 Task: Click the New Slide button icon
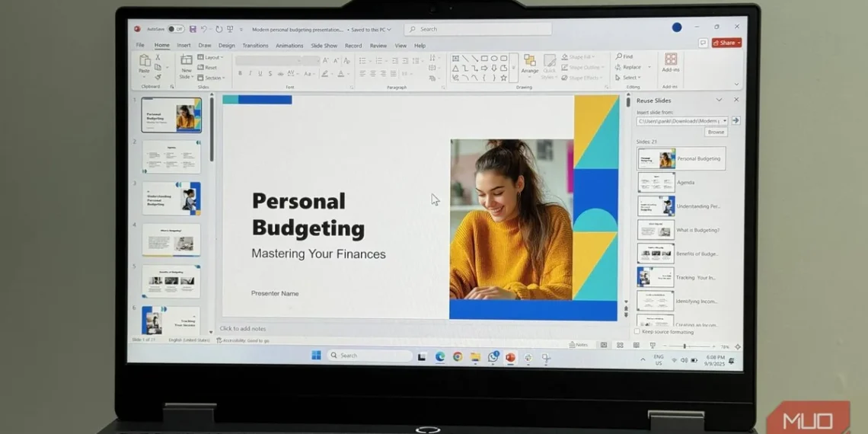point(186,61)
